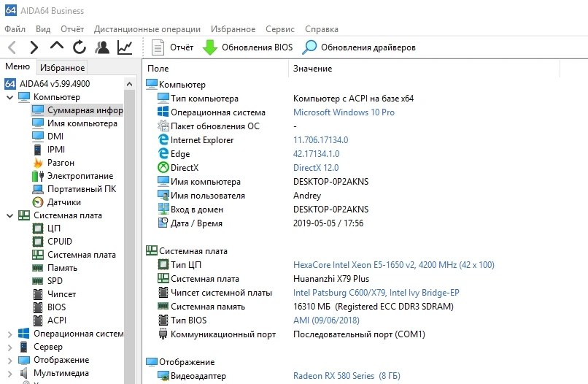Go forward with the right arrow
Viewport: 588px width, 384px height.
click(34, 47)
